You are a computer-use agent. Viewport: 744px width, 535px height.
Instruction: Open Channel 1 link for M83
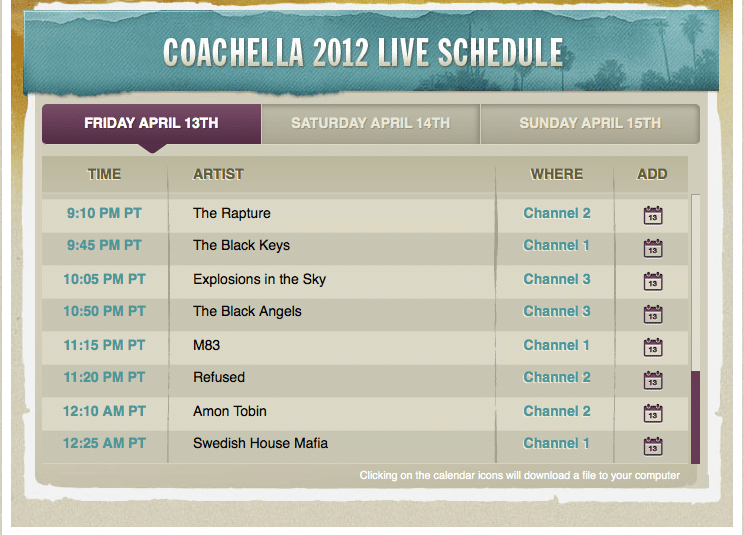coord(556,345)
